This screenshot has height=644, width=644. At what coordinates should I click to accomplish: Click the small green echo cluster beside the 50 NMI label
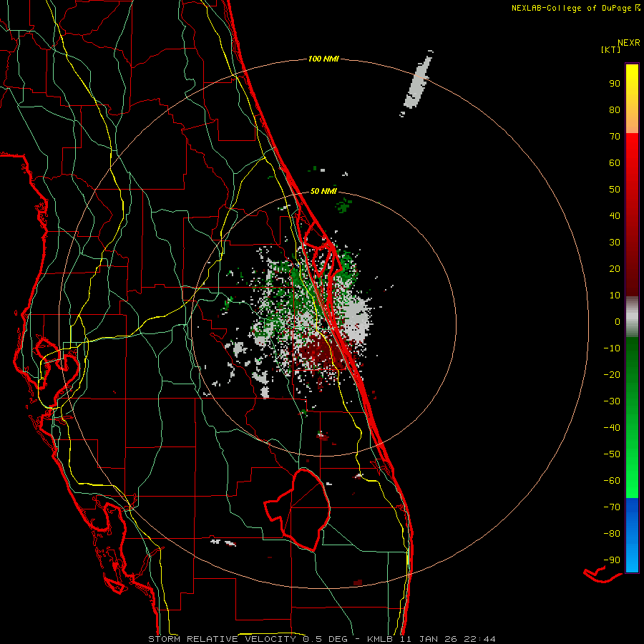coord(344,205)
